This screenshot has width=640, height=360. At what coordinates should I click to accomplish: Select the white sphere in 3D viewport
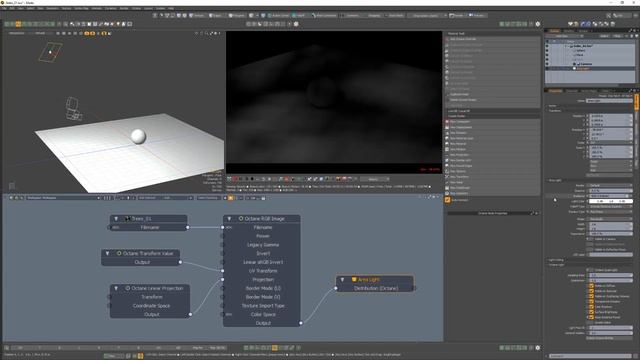138,136
